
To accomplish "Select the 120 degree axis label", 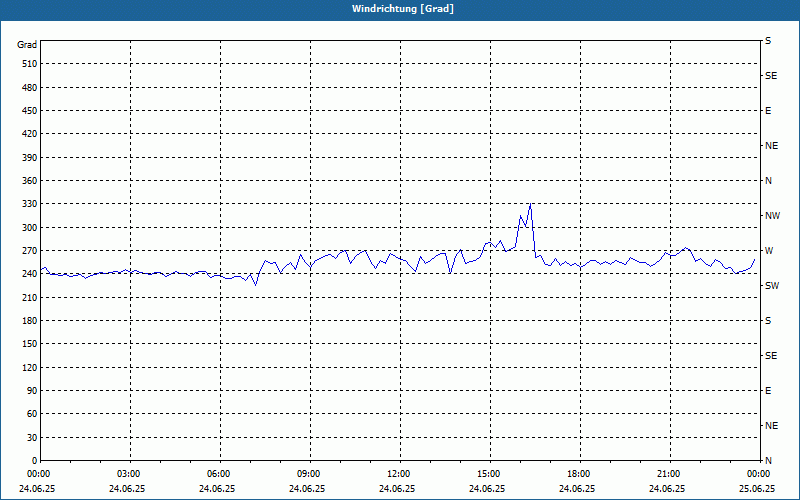I will pos(30,367).
